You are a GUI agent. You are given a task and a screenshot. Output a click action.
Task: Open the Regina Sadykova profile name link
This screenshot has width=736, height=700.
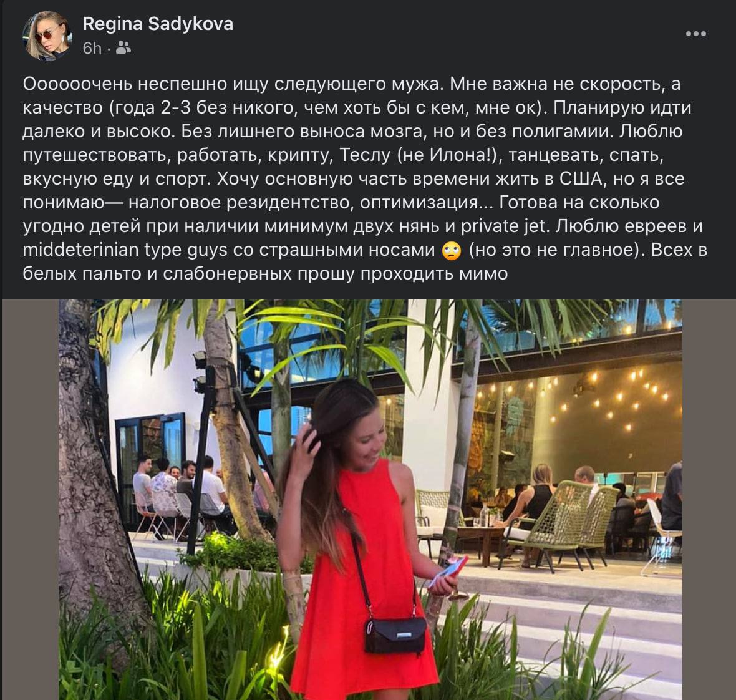point(158,24)
